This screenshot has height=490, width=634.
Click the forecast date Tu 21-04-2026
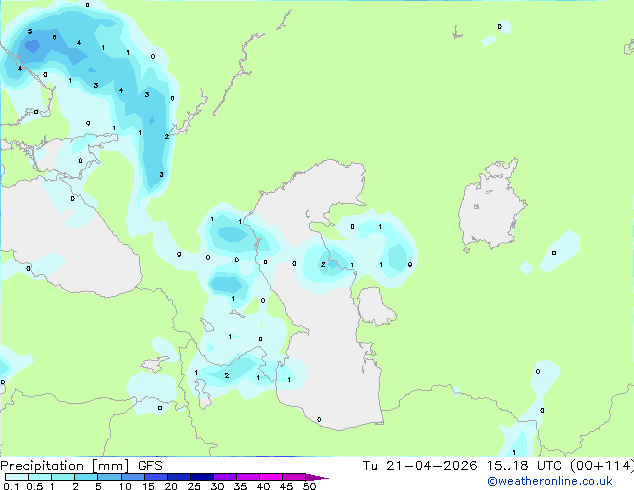tap(420, 466)
